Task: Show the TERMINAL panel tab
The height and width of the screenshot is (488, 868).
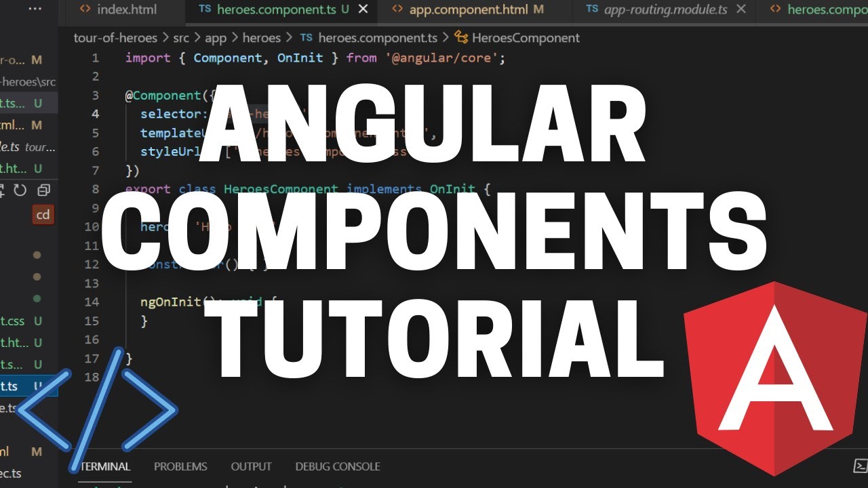Action: (x=104, y=466)
